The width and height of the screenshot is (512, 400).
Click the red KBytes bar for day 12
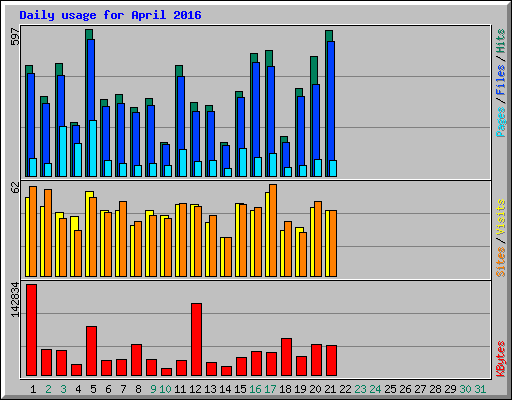pos(196,340)
